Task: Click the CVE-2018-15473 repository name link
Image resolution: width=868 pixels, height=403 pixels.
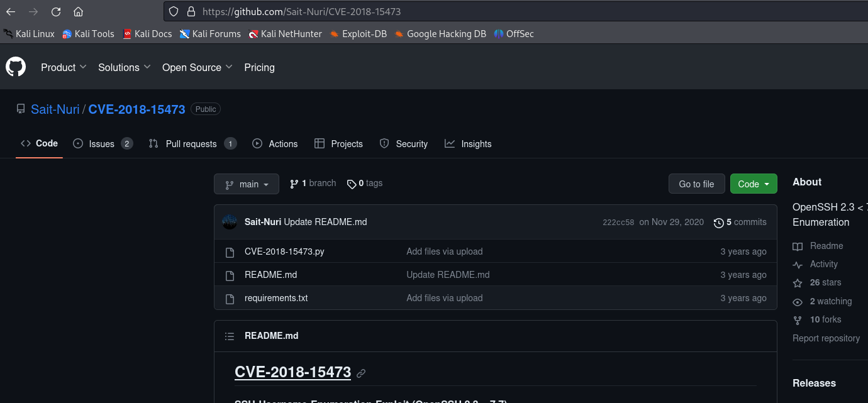Action: pyautogui.click(x=136, y=109)
